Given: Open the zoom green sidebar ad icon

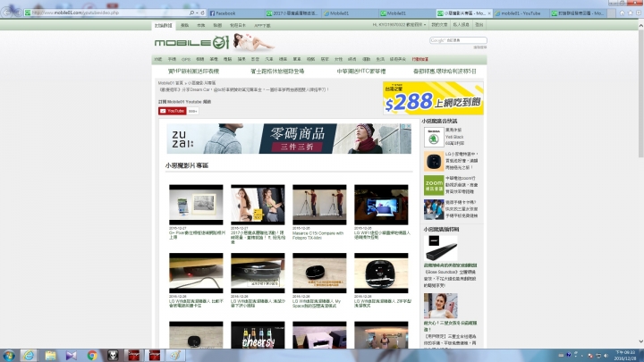Looking at the screenshot, I should (434, 186).
